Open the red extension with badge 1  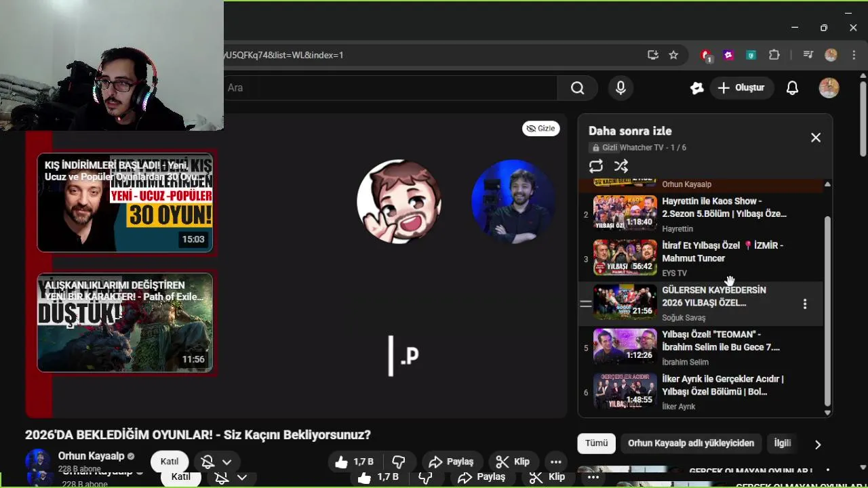click(706, 56)
